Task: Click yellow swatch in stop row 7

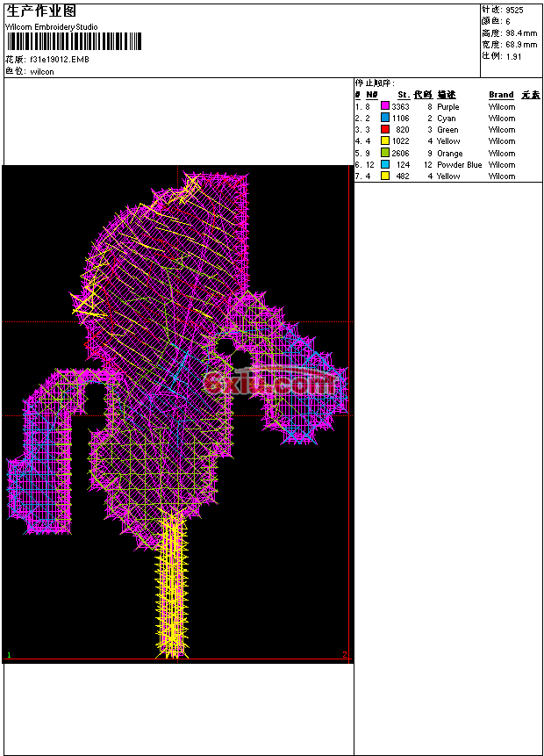Action: click(384, 176)
